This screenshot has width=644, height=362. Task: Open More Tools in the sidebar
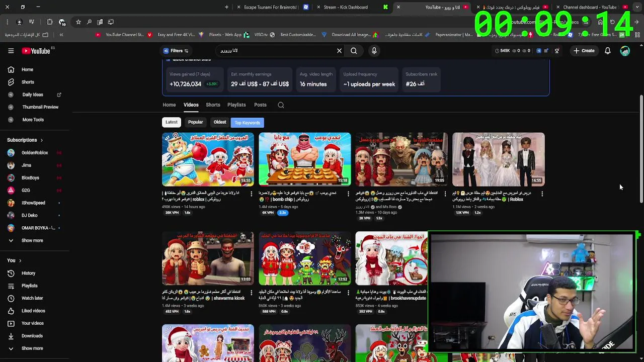(x=34, y=120)
